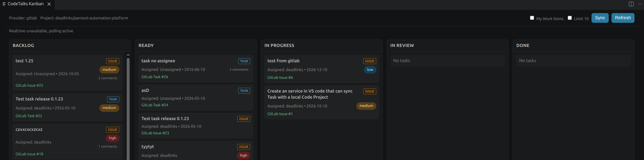Click 'Assigned: deadlinks • 2926-05-10' text

[45, 108]
